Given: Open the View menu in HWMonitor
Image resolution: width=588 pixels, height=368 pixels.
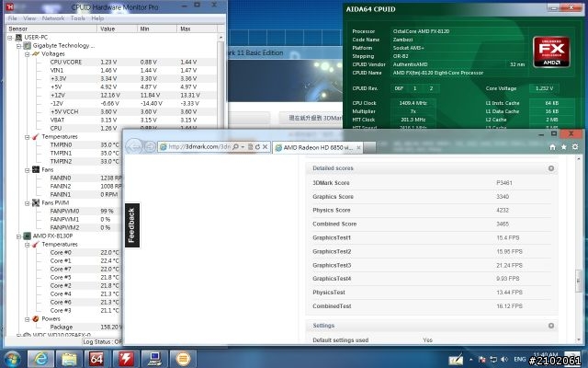Looking at the screenshot, I should tap(29, 18).
